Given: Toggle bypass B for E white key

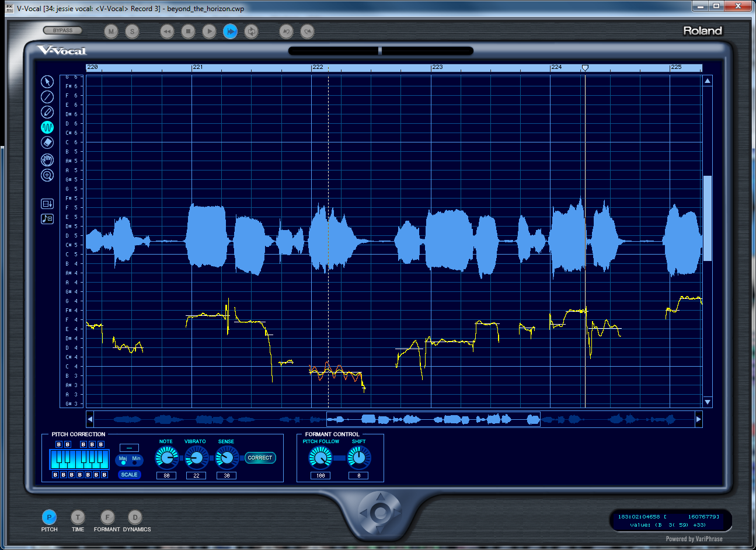Looking at the screenshot, I should 72,475.
